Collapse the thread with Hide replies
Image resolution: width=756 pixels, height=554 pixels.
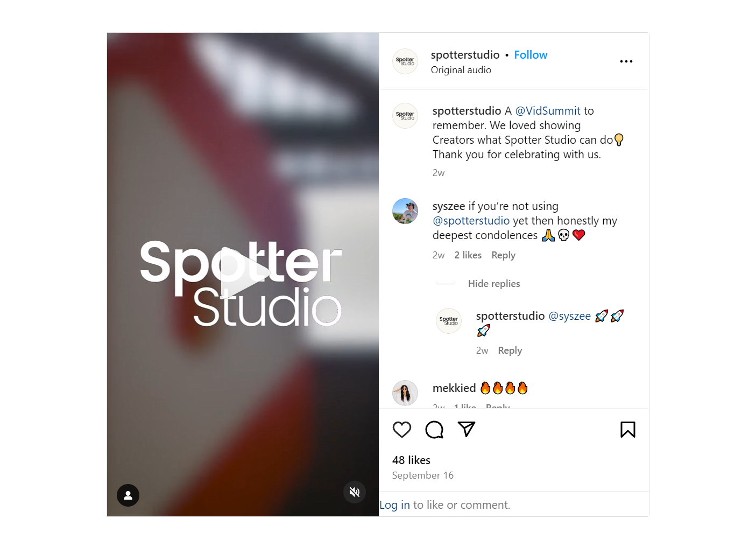coord(494,284)
